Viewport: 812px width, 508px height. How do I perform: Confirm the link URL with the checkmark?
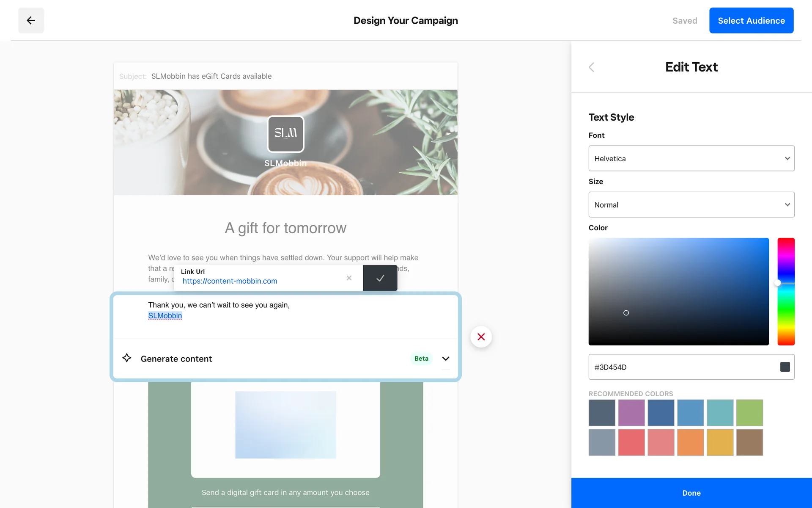pyautogui.click(x=380, y=278)
